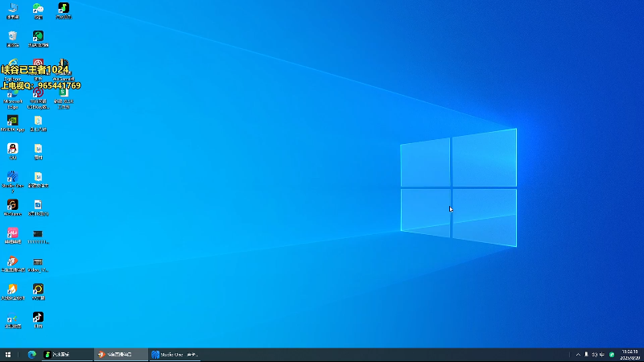Select the Studio One 7 desktop shortcut
The width and height of the screenshot is (644, 362).
coord(13,181)
